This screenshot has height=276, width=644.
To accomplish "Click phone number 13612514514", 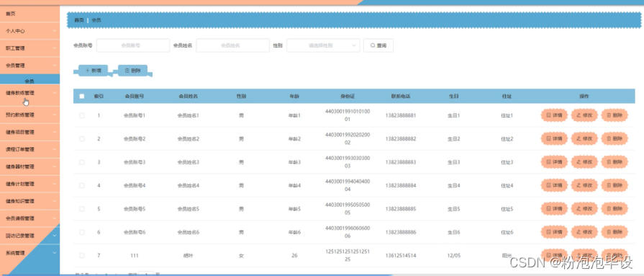I will (401, 255).
